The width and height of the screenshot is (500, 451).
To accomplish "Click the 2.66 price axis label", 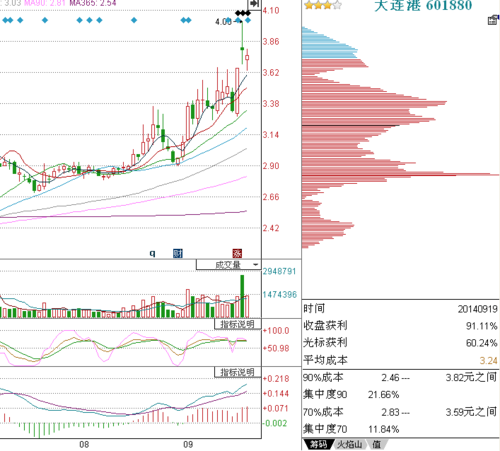I will (x=271, y=197).
